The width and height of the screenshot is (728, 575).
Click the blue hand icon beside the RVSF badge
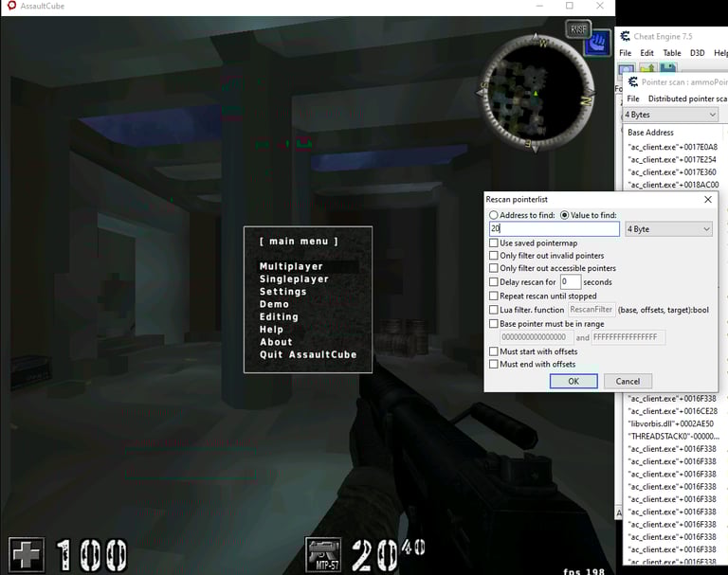click(597, 43)
